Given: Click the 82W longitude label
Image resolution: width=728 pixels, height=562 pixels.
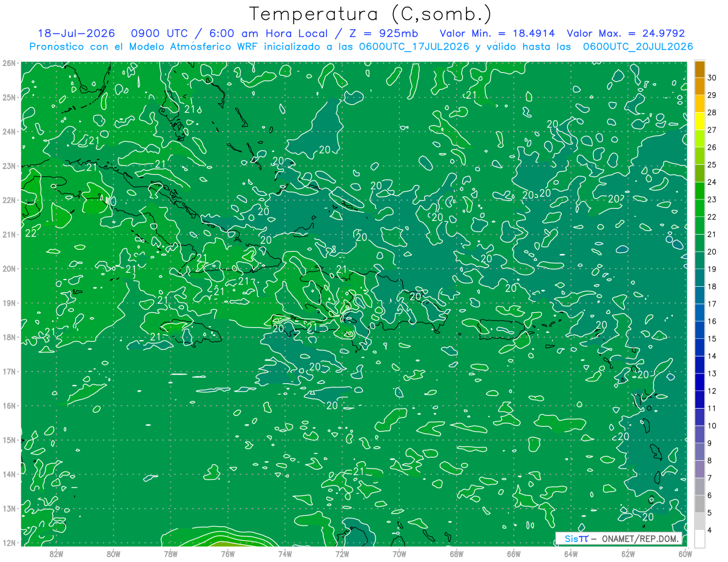Looking at the screenshot, I should click(56, 554).
